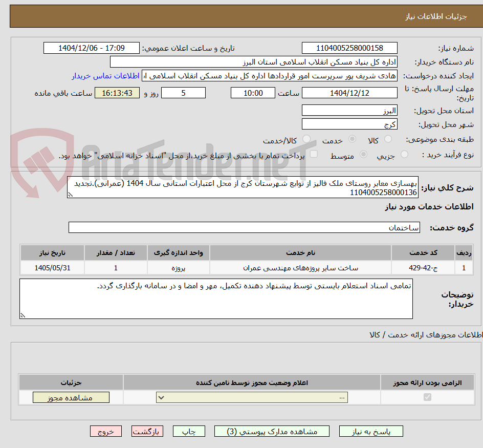Click the remaining time 16:13:43 field
The image size is (483, 448).
coord(117,93)
